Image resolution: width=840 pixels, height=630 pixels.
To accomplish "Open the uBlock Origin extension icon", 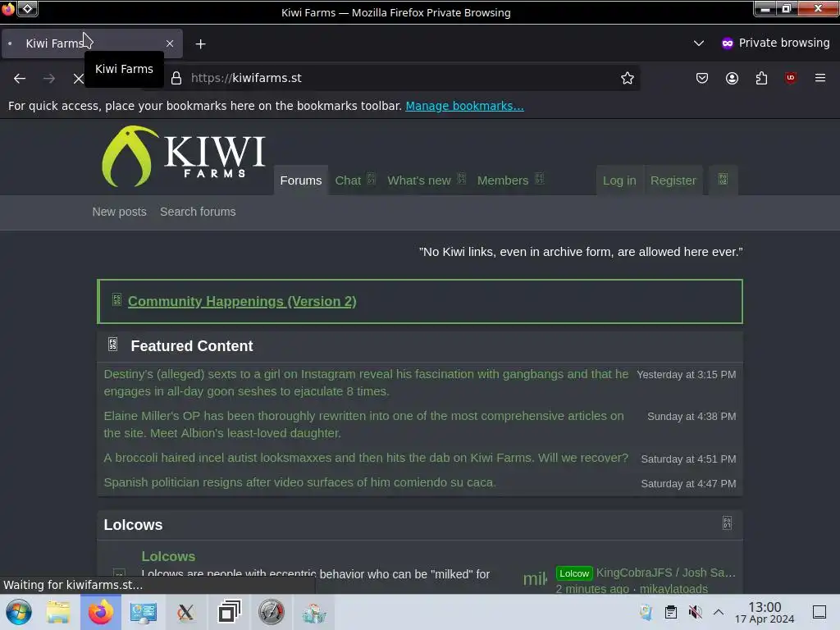I will point(791,78).
